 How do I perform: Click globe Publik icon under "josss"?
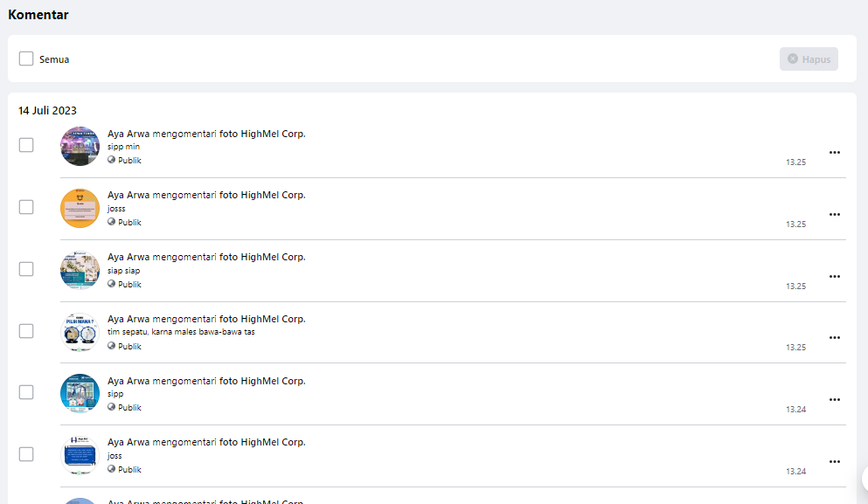[x=112, y=222]
